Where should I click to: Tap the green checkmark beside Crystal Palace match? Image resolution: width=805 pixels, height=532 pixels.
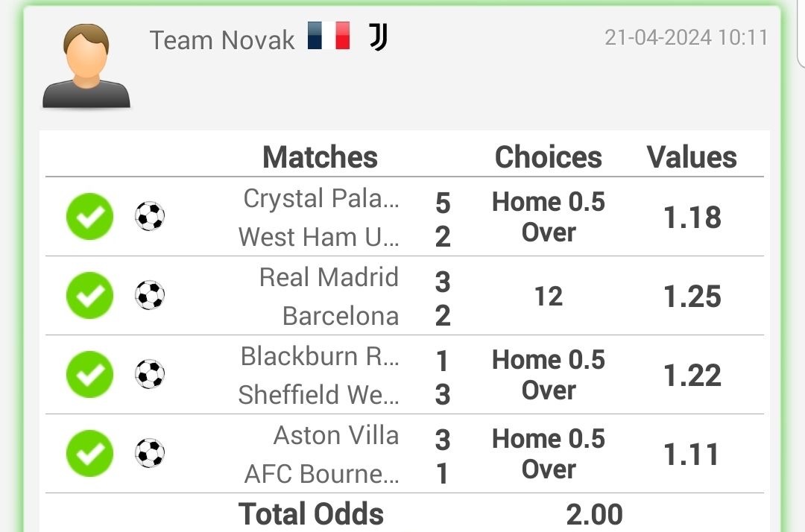(90, 217)
